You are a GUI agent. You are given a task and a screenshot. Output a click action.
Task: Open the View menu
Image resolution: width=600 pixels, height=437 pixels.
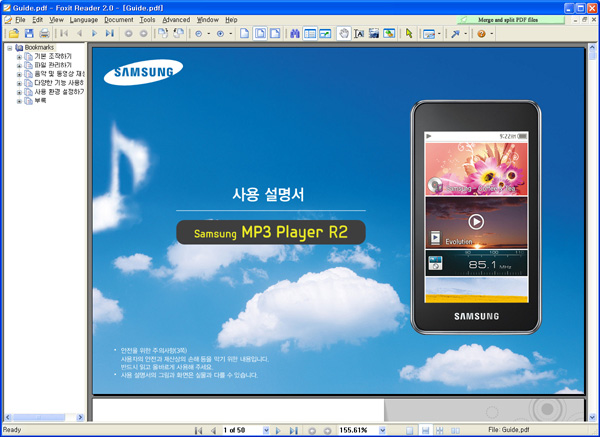(56, 20)
